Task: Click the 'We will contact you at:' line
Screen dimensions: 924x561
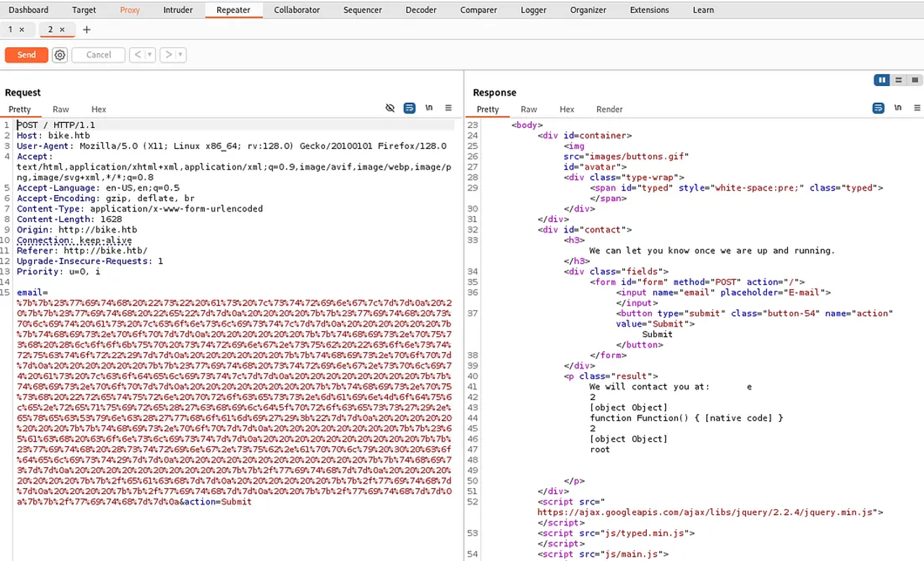Action: 649,387
